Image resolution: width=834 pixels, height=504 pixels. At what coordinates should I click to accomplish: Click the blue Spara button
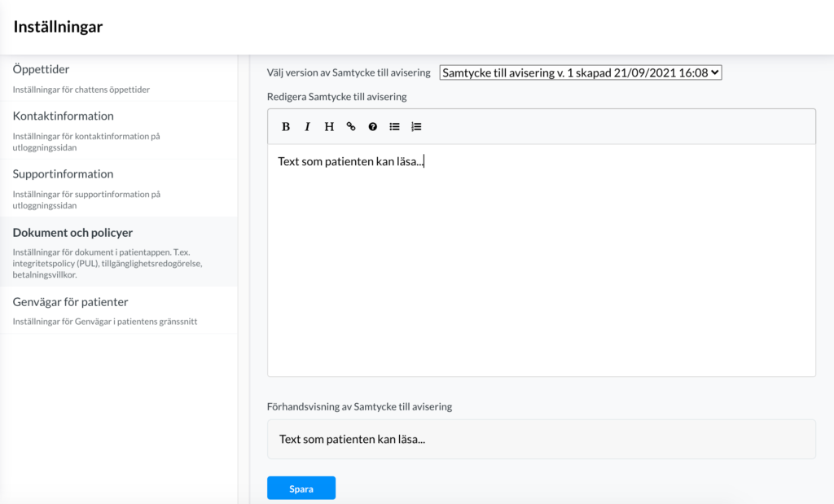(x=301, y=488)
